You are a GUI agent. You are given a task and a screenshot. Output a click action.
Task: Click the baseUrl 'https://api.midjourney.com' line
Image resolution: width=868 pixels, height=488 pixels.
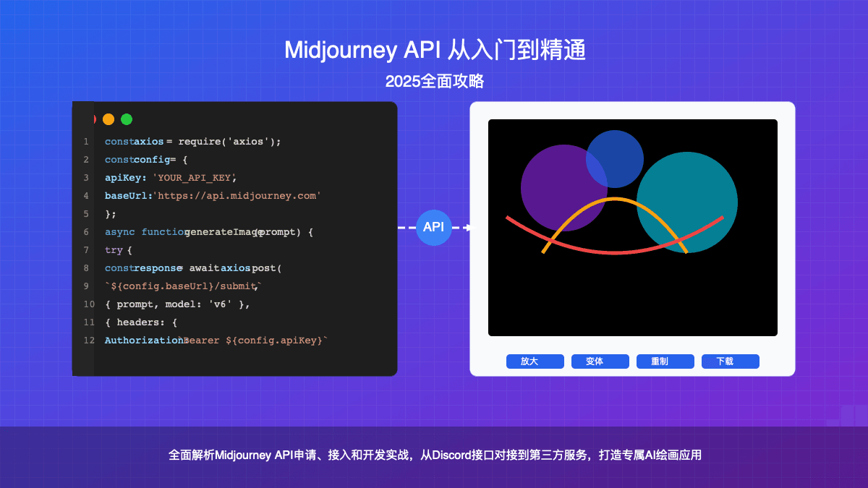[213, 196]
